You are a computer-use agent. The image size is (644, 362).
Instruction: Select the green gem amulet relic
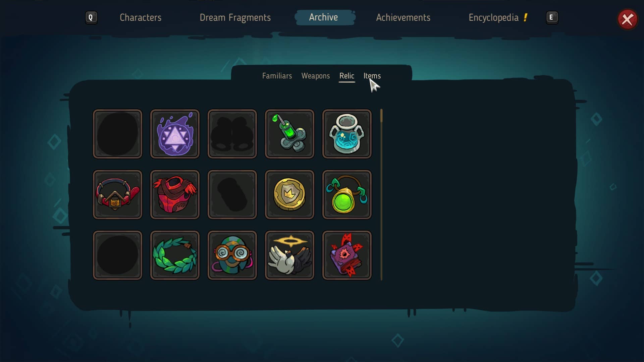347,194
